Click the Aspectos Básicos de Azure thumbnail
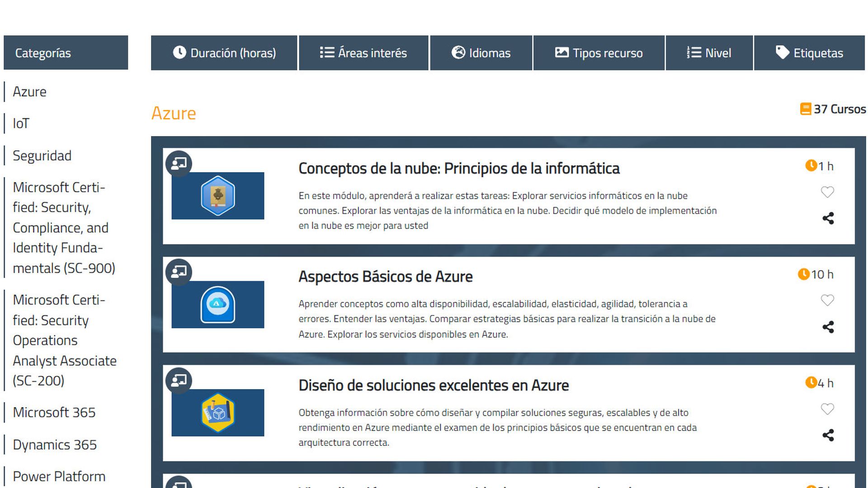The height and width of the screenshot is (488, 868). coord(217,304)
